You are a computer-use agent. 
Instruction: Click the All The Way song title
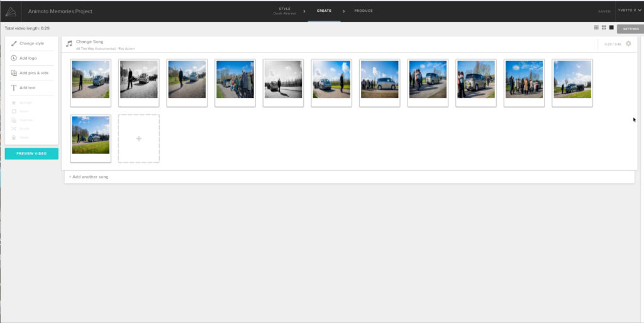coord(106,49)
